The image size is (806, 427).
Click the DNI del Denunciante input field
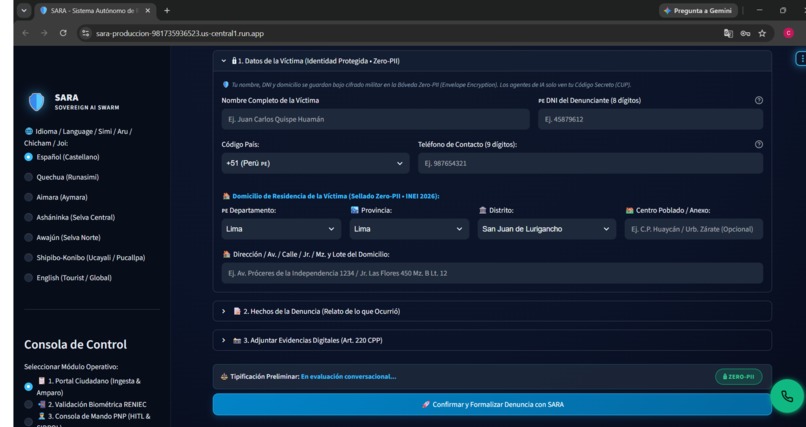tap(650, 119)
